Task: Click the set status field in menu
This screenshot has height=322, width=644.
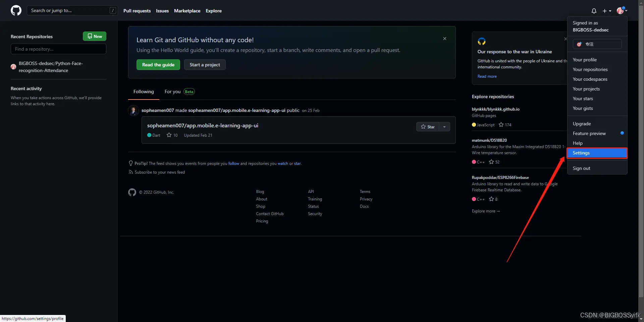Action: coord(597,44)
